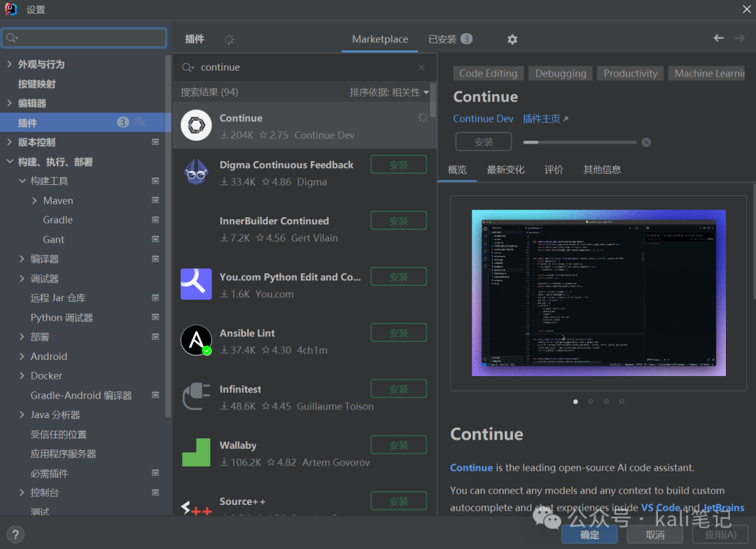The width and height of the screenshot is (756, 549).
Task: Click the translate icon beside 插件
Action: coord(140,123)
